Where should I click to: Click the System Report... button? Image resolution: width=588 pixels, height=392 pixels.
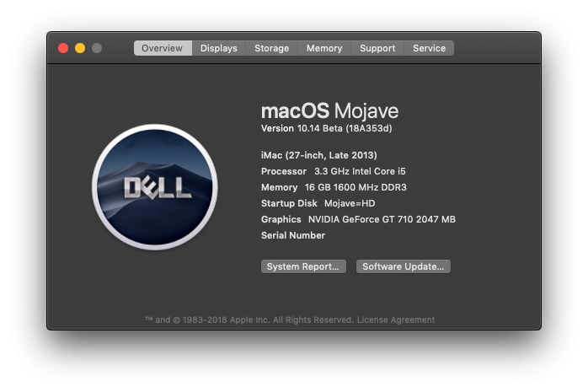click(x=303, y=266)
